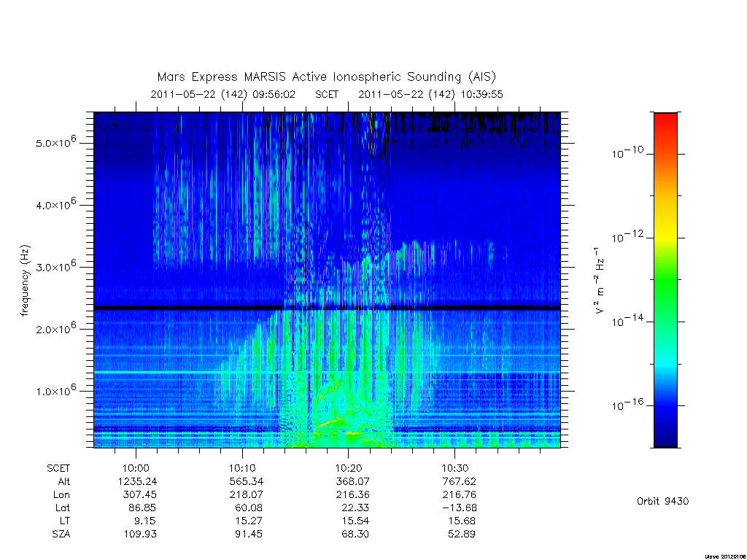Click the 5.0×10^6 frequency tick label
The width and height of the screenshot is (747, 560).
click(x=56, y=141)
